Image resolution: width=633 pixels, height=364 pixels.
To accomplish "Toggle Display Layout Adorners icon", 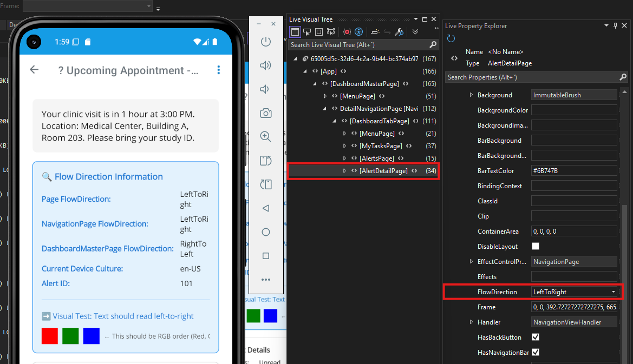I will (319, 32).
